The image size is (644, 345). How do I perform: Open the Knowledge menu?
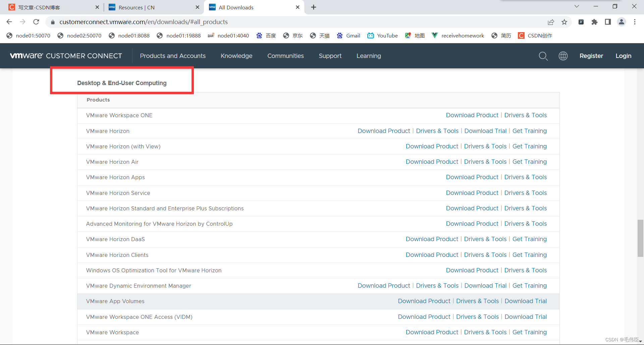tap(236, 56)
